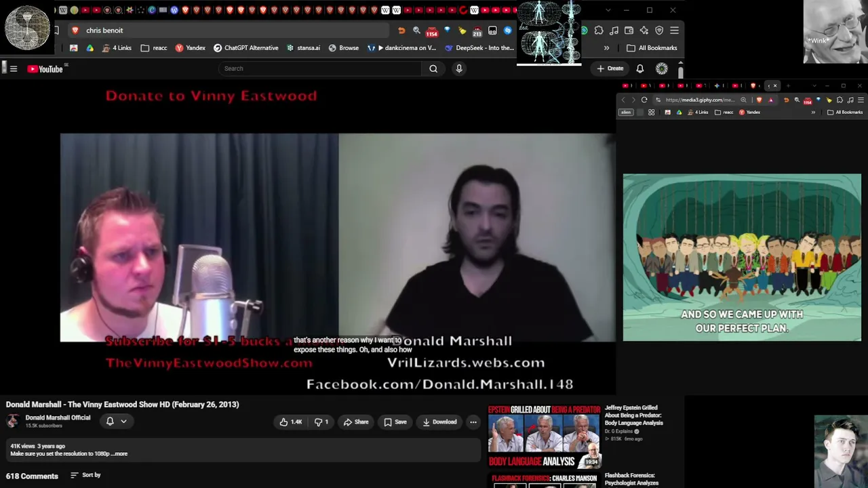The width and height of the screenshot is (868, 488).
Task: Open the Epstein body language analysis thumbnail
Action: [545, 437]
